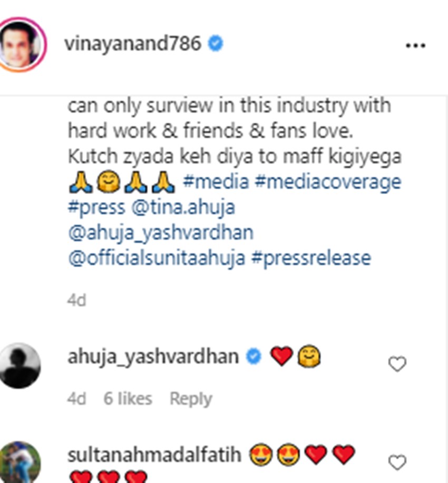View the 6 likes on comment
Screen dimensions: 448x483
pyautogui.click(x=128, y=399)
